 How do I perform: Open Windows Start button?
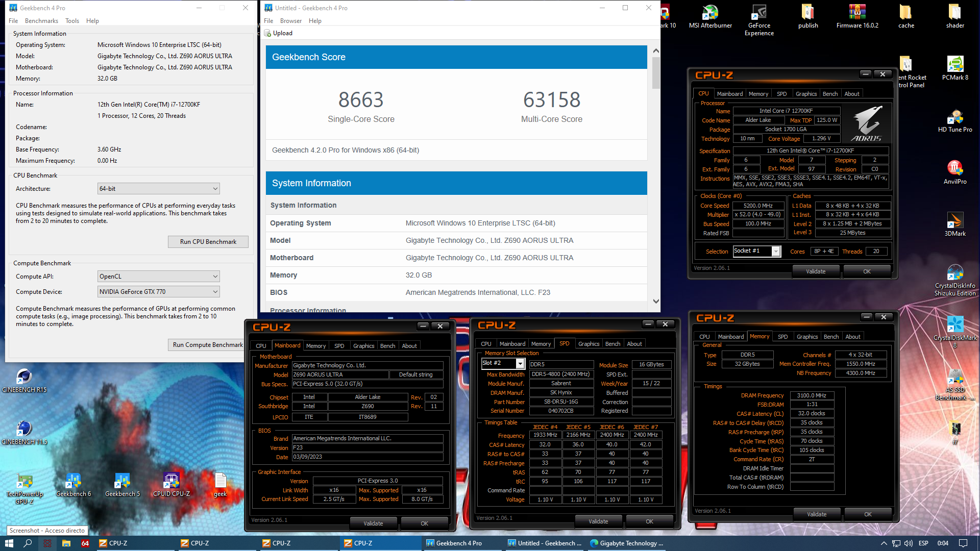[9, 543]
